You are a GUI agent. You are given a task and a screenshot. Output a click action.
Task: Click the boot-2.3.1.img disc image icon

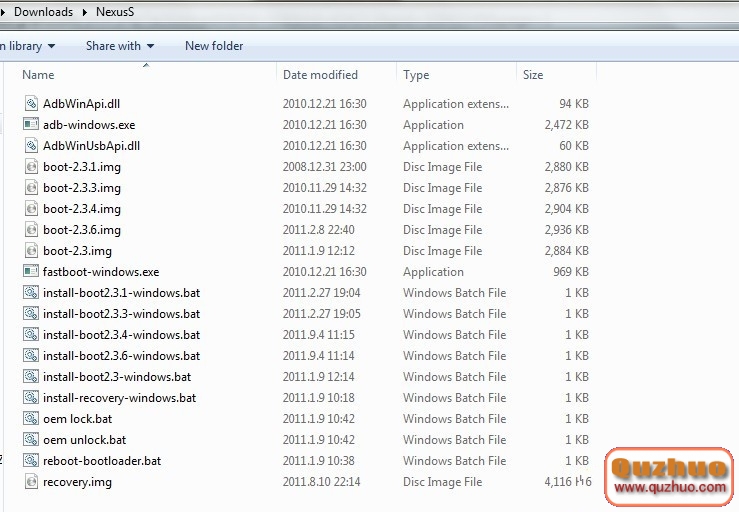(31, 167)
